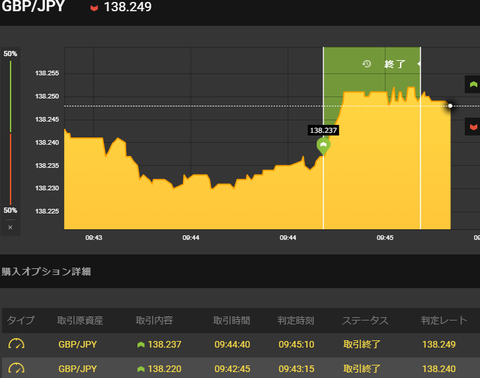Click the 判定レート column header
The image size is (480, 378).
click(x=444, y=320)
